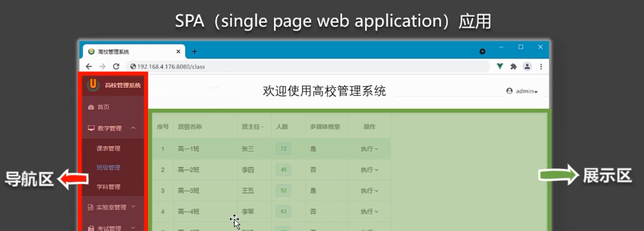Select the 高一4班 class name cell
This screenshot has width=644, height=231.
pos(189,211)
